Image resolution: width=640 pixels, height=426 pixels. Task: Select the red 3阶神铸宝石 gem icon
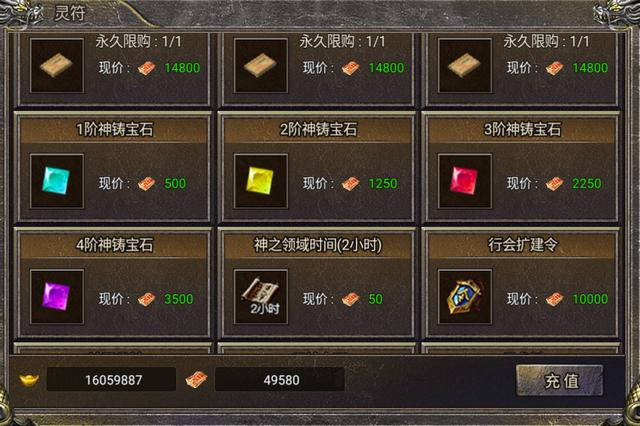[464, 181]
